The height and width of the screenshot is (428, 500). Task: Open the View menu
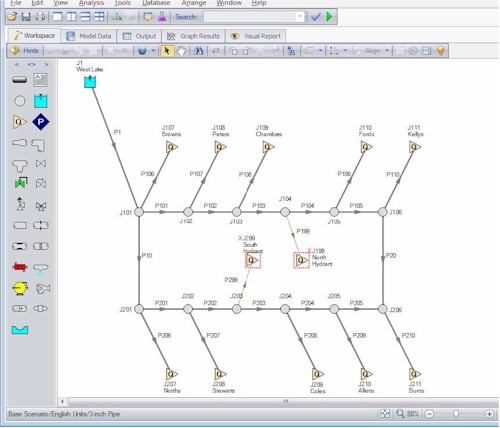[61, 3]
